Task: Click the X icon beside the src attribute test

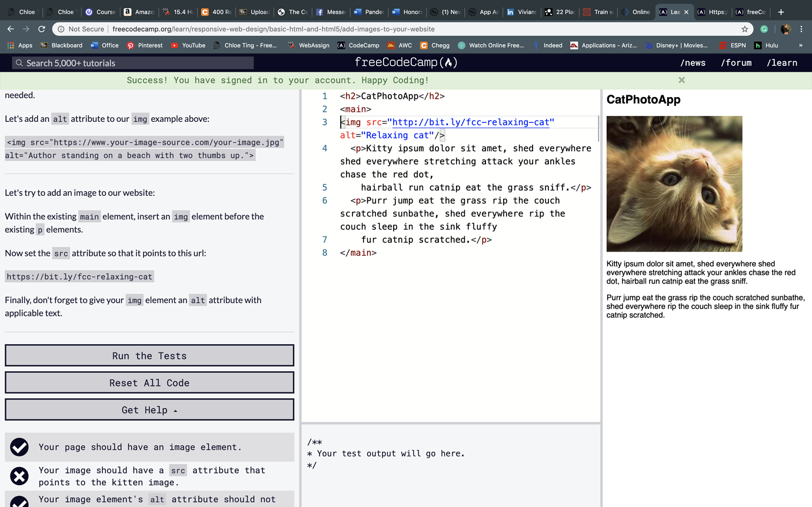Action: (x=19, y=476)
